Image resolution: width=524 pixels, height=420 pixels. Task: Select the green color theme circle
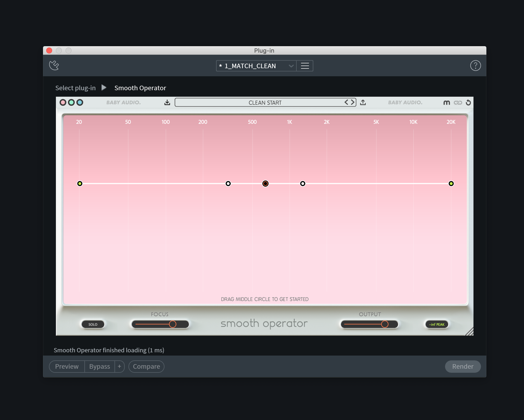coord(71,102)
